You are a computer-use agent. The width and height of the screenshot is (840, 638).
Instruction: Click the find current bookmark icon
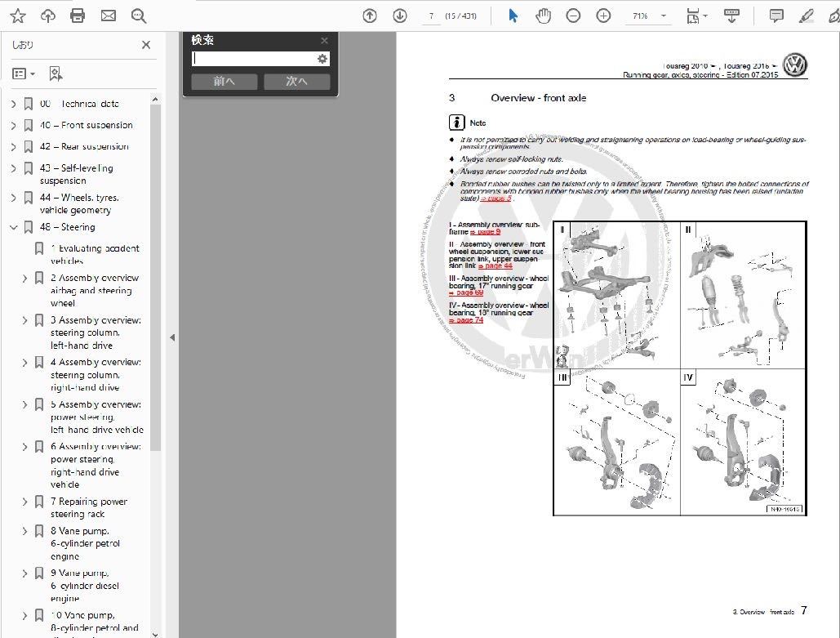pyautogui.click(x=56, y=74)
